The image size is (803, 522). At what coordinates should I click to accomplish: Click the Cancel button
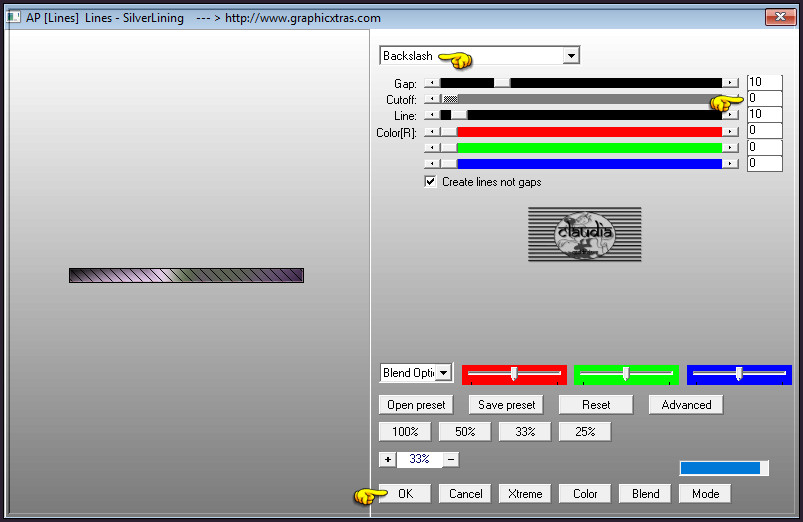[465, 493]
